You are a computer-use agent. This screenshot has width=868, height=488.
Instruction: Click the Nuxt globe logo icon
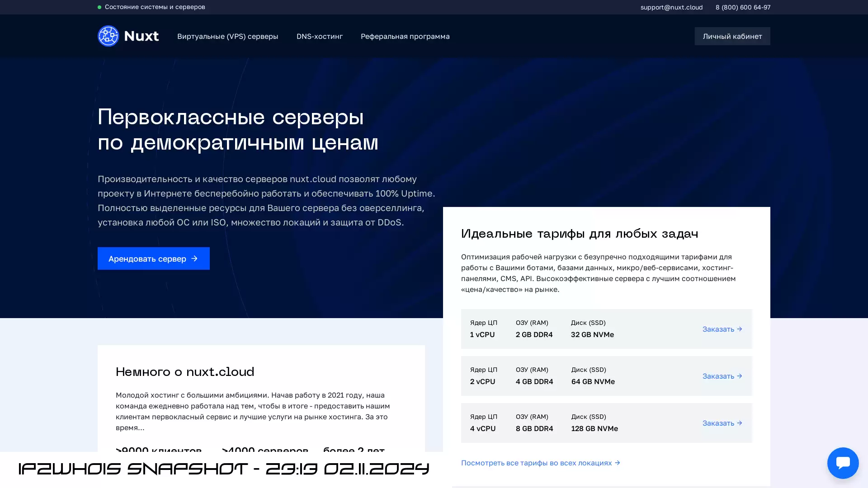(x=108, y=36)
